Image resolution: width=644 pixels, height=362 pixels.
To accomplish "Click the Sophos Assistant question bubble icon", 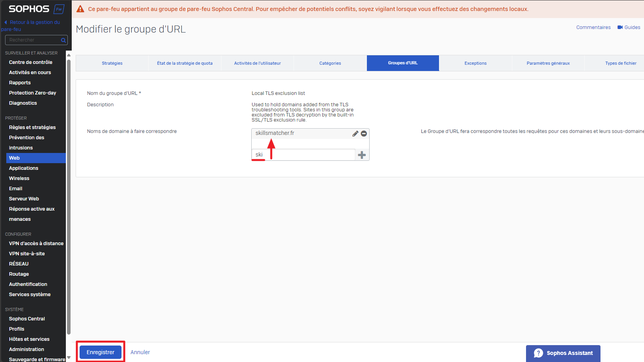I will tap(539, 353).
